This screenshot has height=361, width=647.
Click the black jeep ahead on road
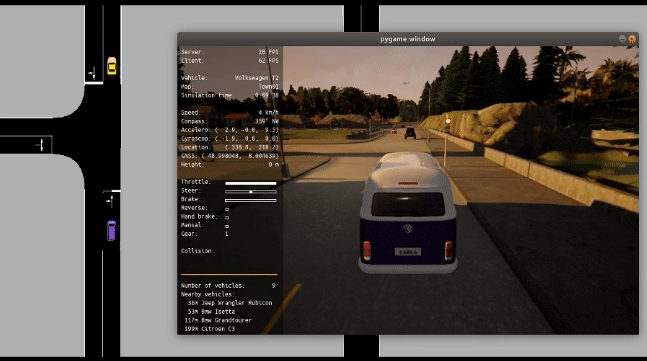(x=410, y=133)
